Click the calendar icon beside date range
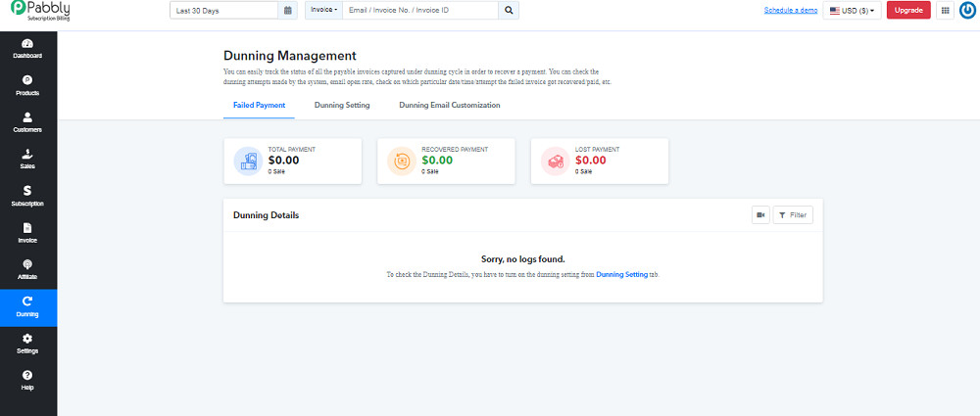Image resolution: width=980 pixels, height=416 pixels. coord(287,11)
